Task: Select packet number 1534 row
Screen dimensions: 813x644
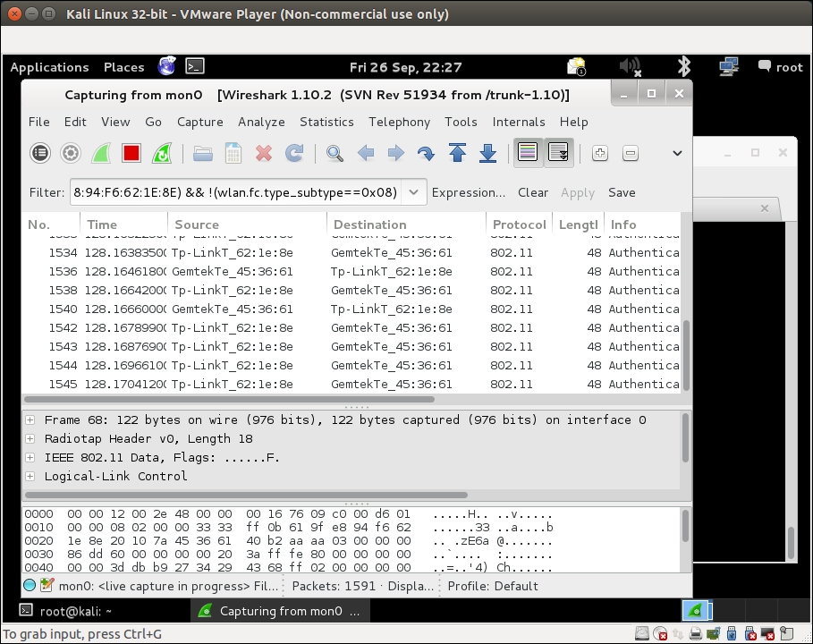Action: tap(351, 252)
